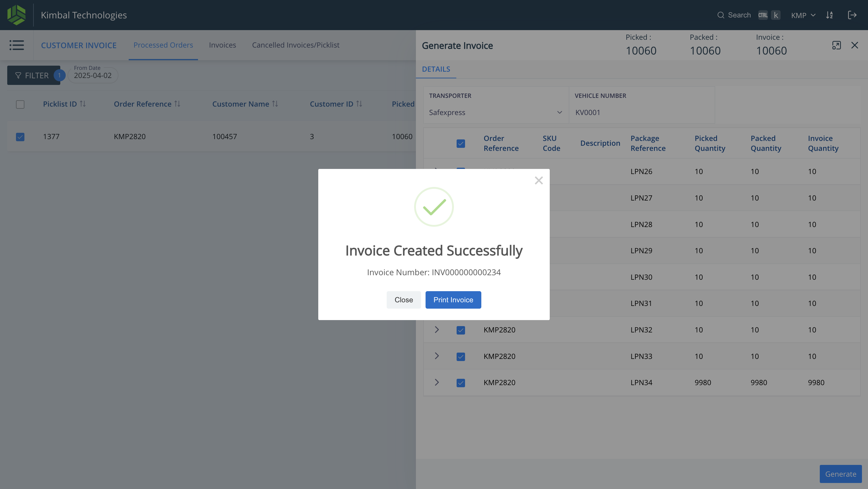This screenshot has height=489, width=868.
Task: Click the search magnifier icon
Action: 721,15
